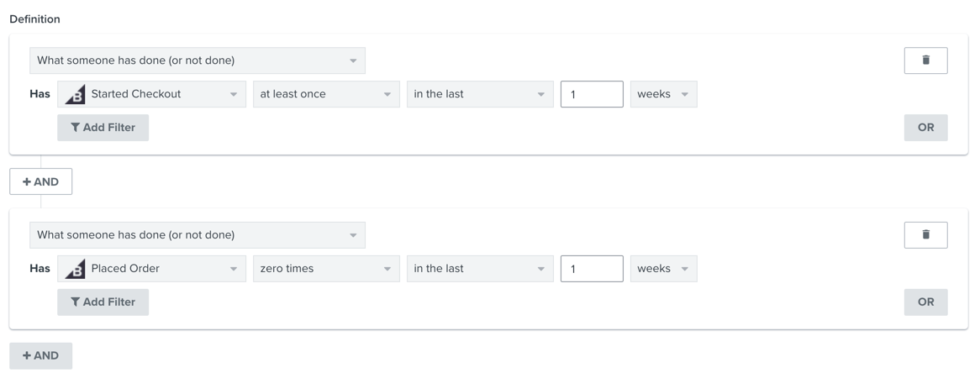The width and height of the screenshot is (980, 378).
Task: Expand the 'at least once' frequency dropdown
Action: point(325,94)
